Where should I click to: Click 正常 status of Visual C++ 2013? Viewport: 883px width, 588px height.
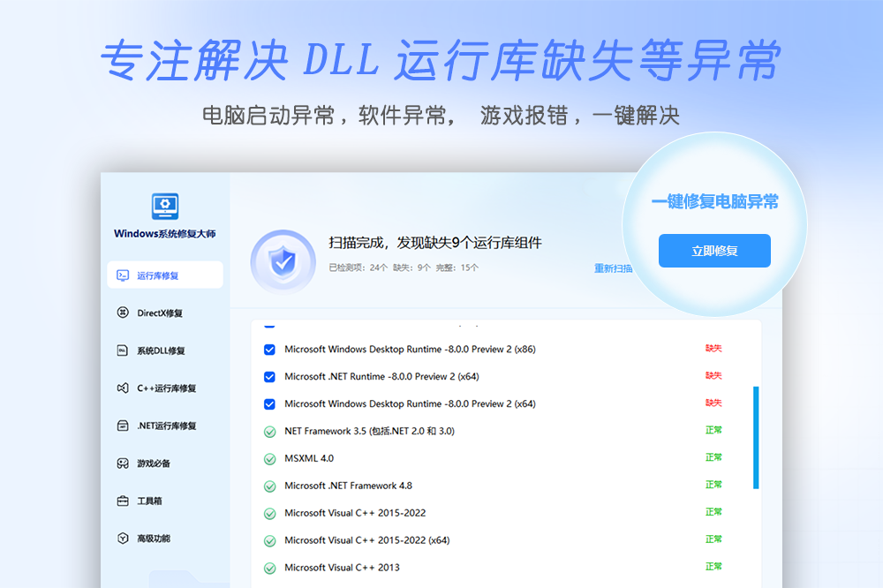[x=713, y=567]
